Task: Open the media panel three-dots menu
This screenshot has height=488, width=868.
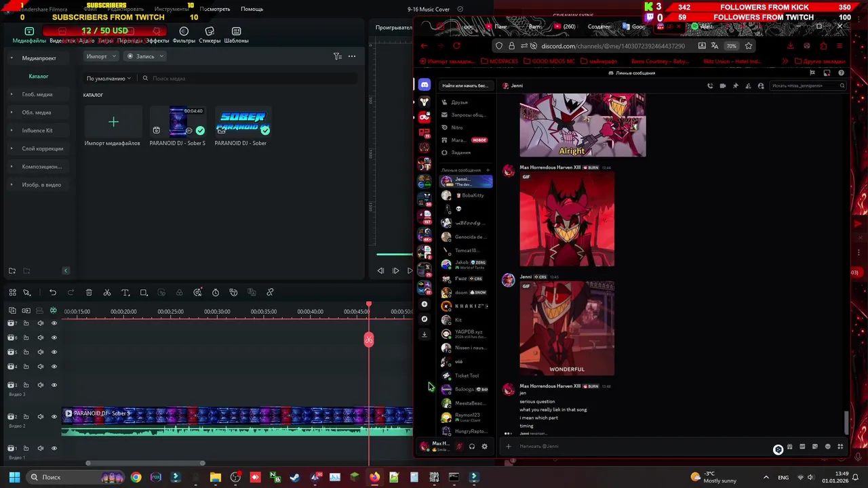Action: pos(352,56)
